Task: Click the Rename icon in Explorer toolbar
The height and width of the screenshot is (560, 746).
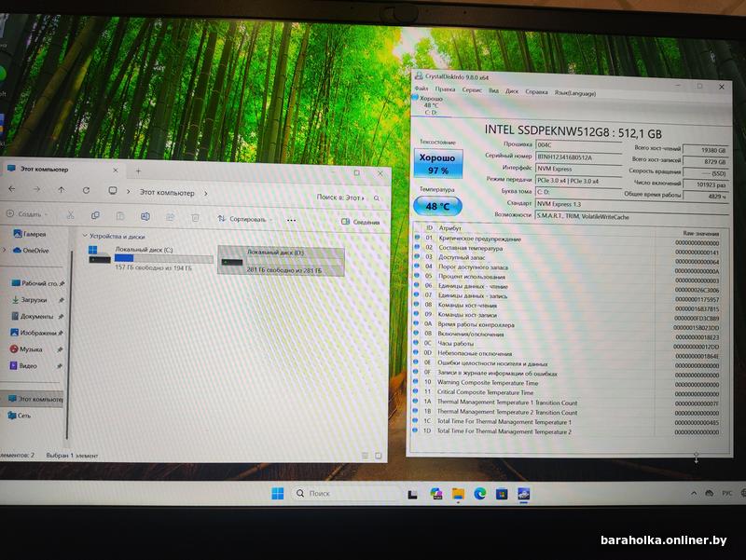Action: point(145,216)
